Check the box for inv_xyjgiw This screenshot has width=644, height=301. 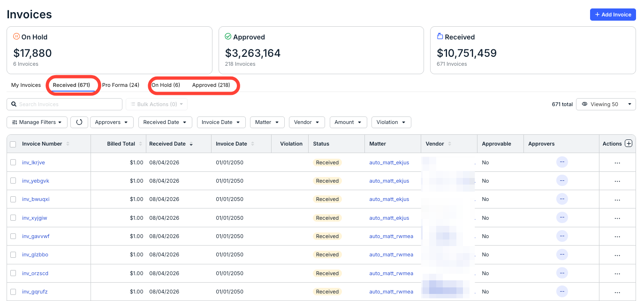[13, 218]
